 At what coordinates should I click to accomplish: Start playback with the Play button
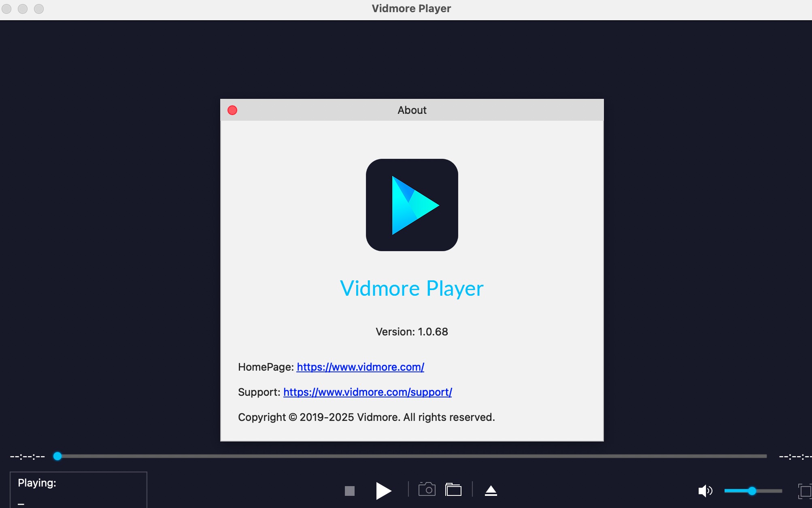383,491
